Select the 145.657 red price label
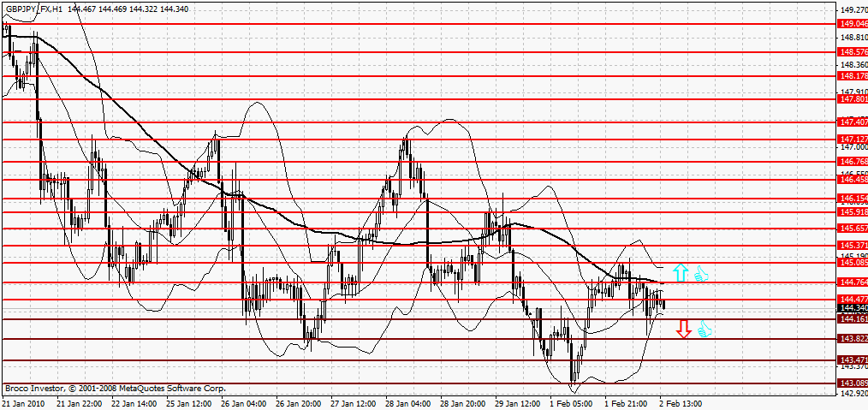The height and width of the screenshot is (410, 868). pos(853,229)
